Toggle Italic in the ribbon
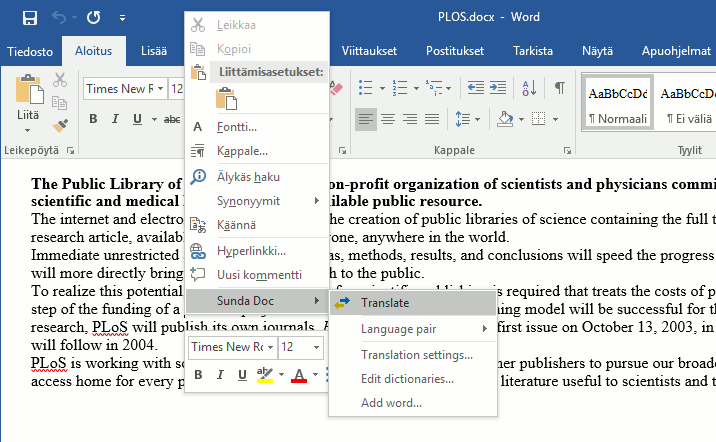 pos(115,119)
